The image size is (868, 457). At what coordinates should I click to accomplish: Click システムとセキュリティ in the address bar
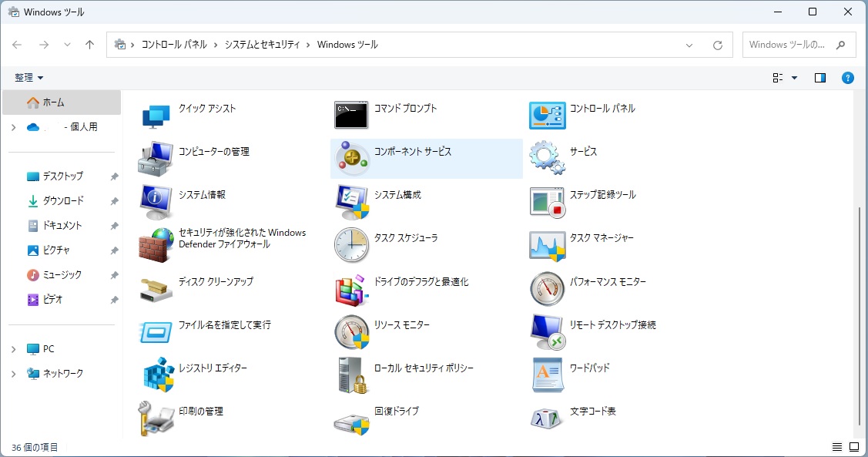262,45
